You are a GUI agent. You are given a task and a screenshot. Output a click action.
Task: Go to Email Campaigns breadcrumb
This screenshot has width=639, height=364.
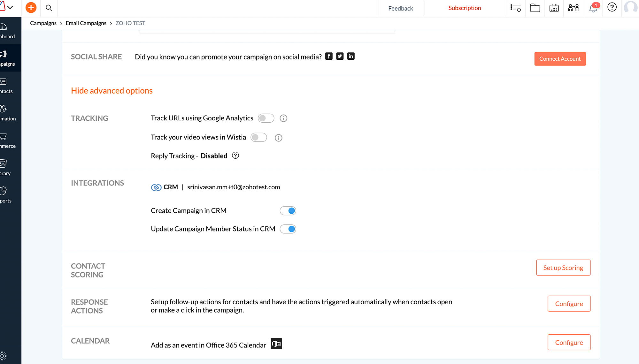[x=86, y=23]
